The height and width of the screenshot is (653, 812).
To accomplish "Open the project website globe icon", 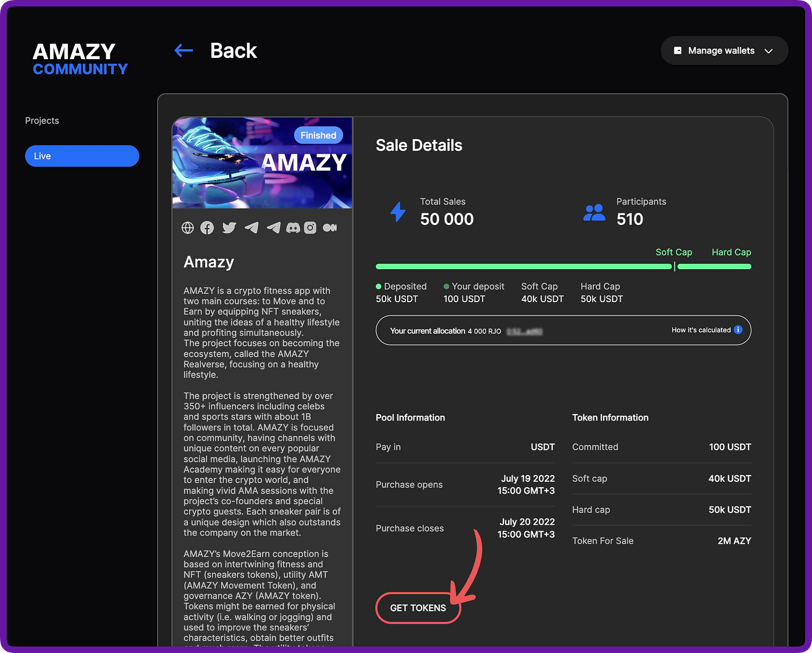I will (187, 228).
